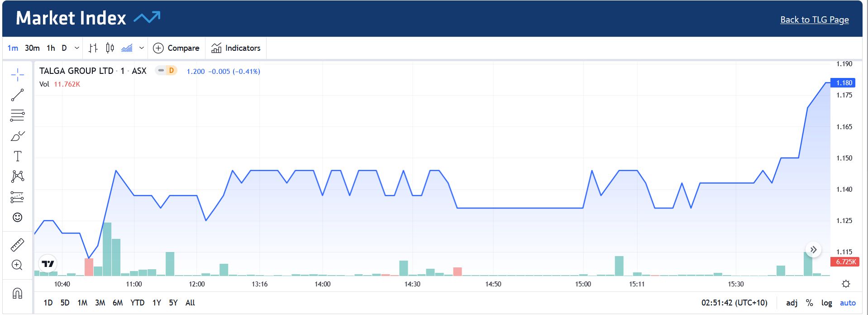
Task: Open the chart patterns tool
Action: (17, 176)
